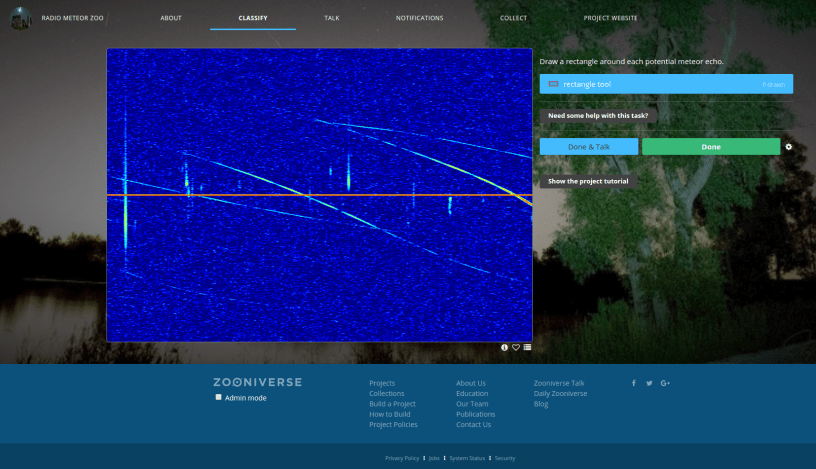
Task: Go to the About tab
Action: coord(171,18)
